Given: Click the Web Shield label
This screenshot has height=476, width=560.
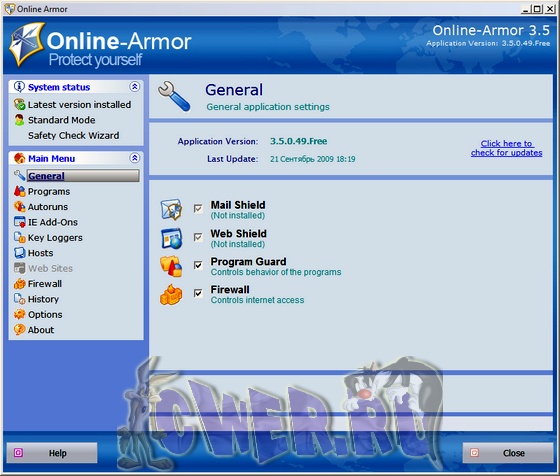Looking at the screenshot, I should [x=239, y=233].
